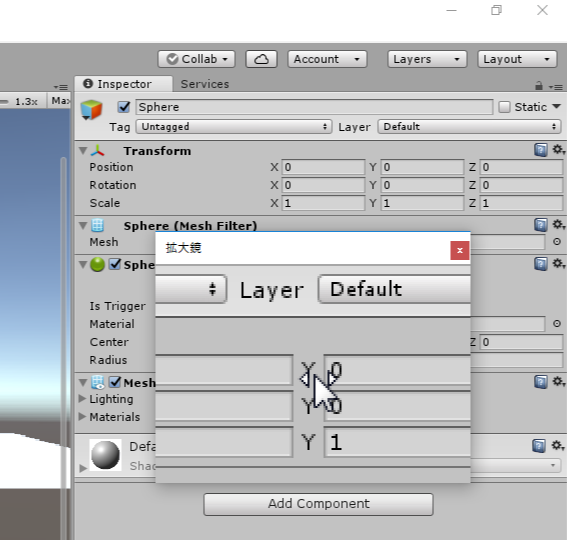
Task: Toggle Mesh Renderer enabled checkbox
Action: coord(115,382)
